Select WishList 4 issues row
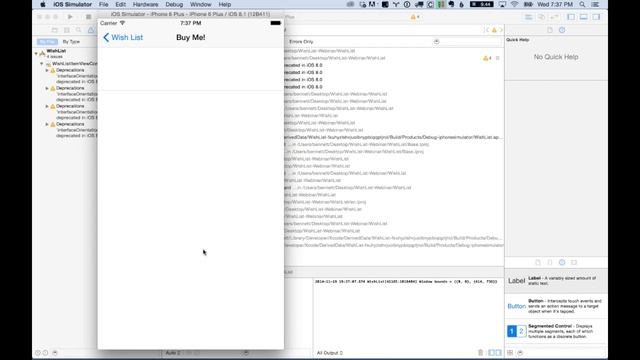This screenshot has width=640, height=360. (65, 53)
